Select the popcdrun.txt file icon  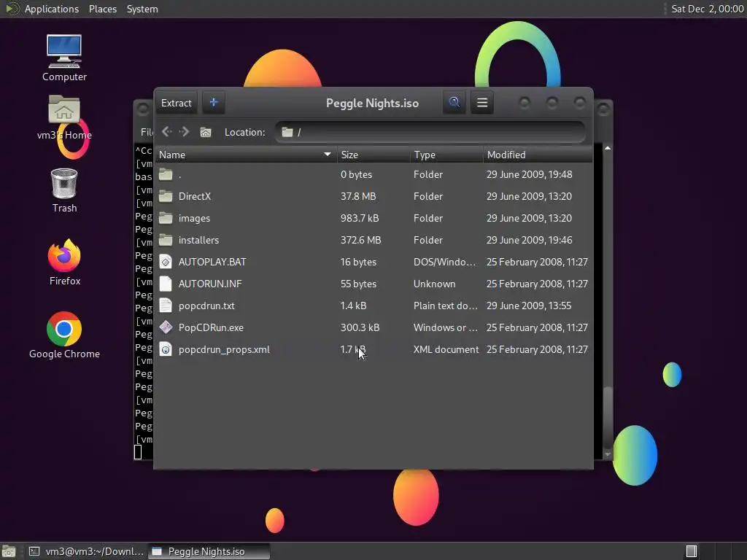click(x=166, y=306)
